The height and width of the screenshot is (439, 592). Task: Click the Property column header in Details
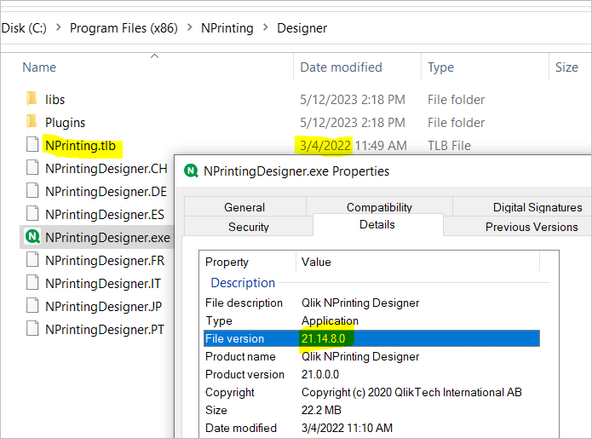[227, 262]
